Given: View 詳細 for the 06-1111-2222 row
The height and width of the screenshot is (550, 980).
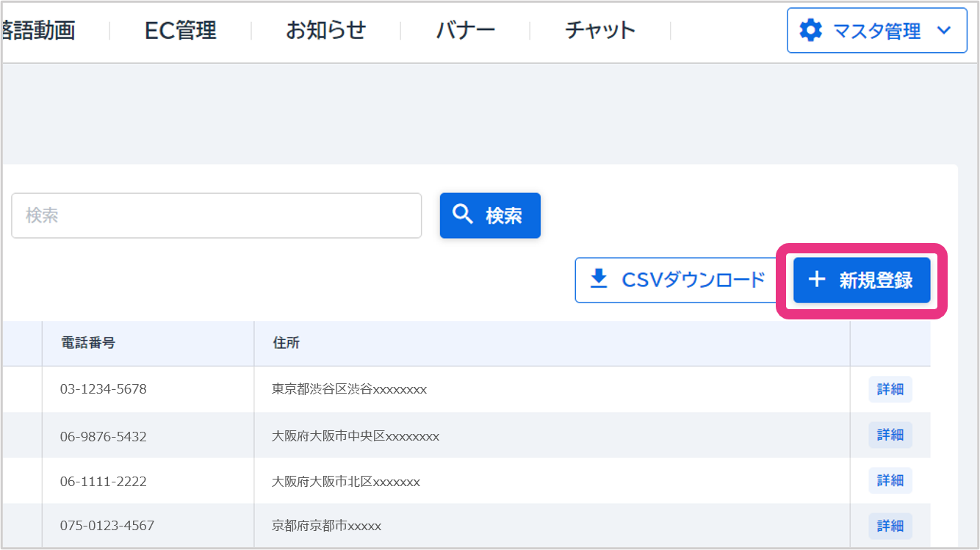Looking at the screenshot, I should point(890,481).
